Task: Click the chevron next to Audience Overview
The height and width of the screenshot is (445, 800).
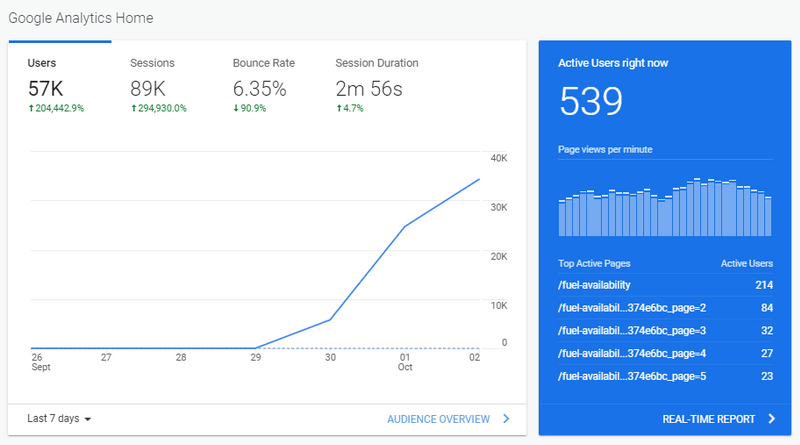Action: (x=507, y=419)
